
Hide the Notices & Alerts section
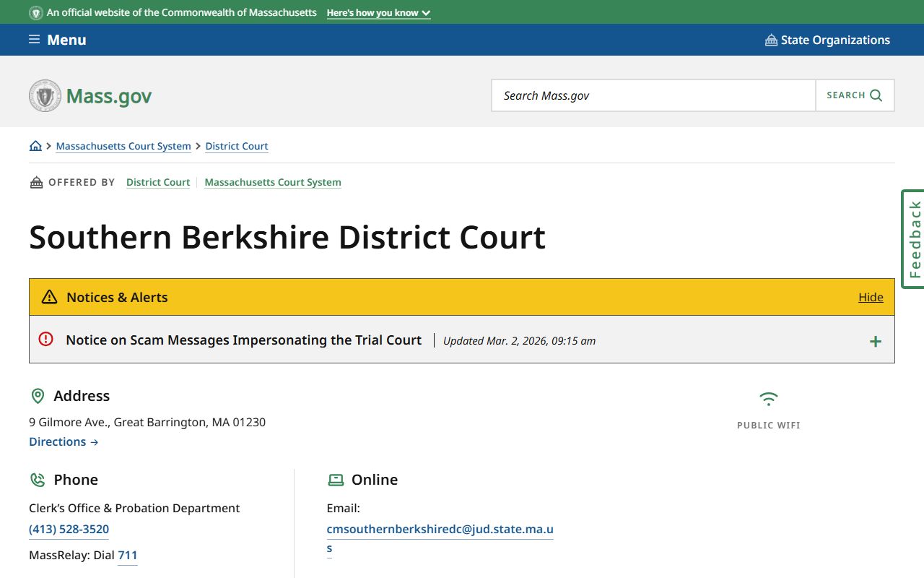coord(871,297)
